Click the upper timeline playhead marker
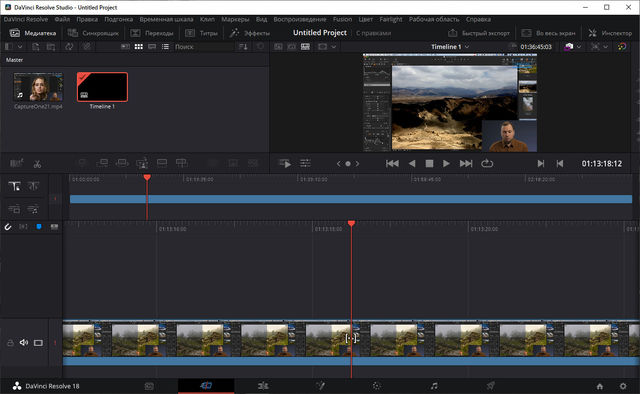 [147, 177]
